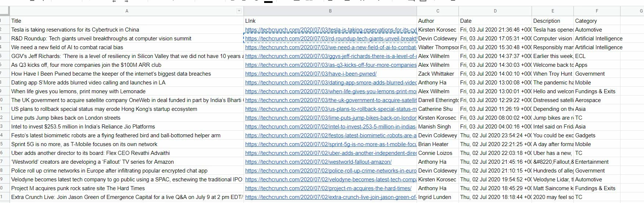644x203 pixels.
Task: Open the have-i-been-pwned link
Action: pos(311,74)
